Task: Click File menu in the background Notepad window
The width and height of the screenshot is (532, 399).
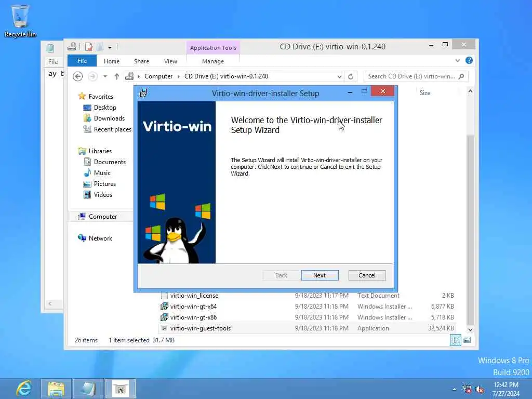Action: pos(53,61)
